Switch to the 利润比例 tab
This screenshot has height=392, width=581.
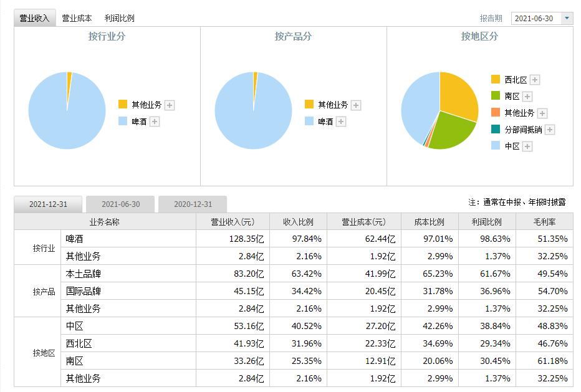(120, 19)
